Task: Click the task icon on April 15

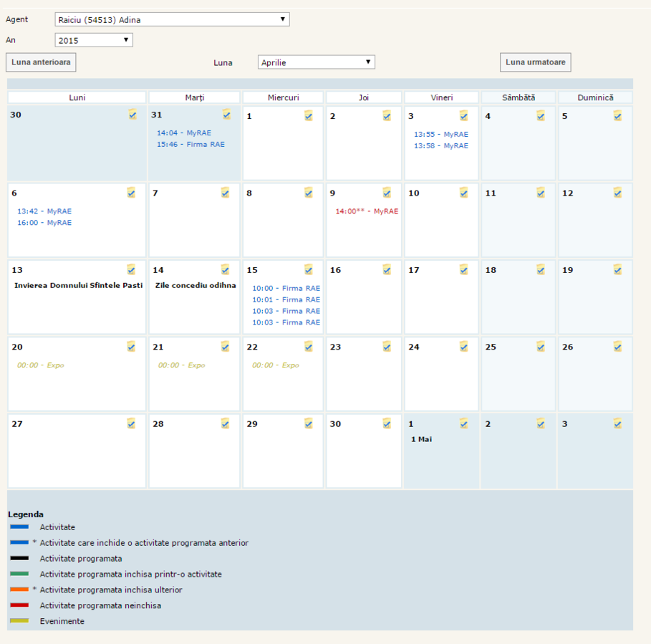Action: coord(308,269)
